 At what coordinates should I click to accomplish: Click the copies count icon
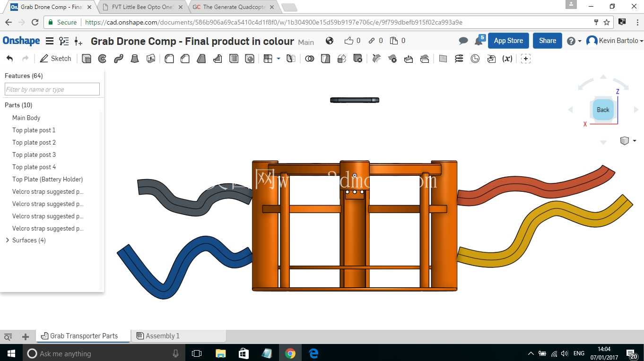coord(394,41)
